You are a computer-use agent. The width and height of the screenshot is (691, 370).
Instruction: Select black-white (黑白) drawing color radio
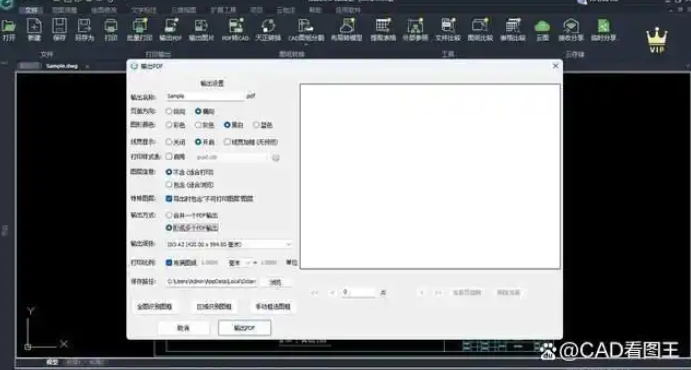pyautogui.click(x=227, y=125)
